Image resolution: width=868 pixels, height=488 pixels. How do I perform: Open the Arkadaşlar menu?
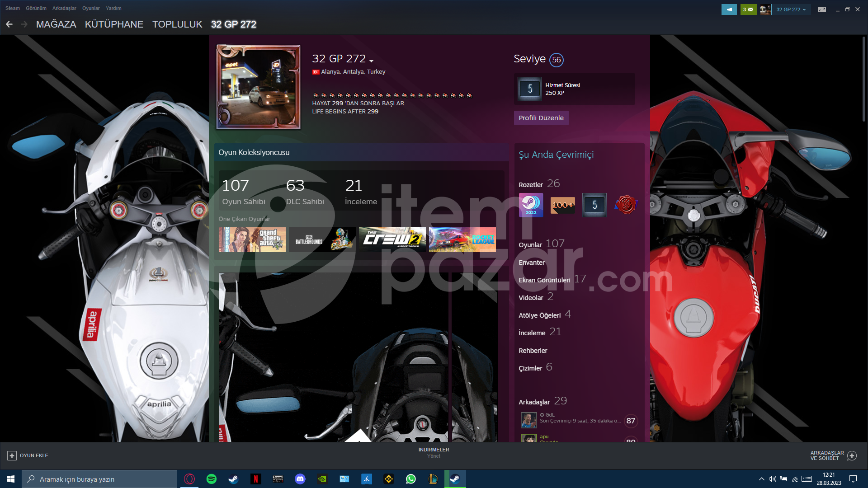pyautogui.click(x=64, y=8)
